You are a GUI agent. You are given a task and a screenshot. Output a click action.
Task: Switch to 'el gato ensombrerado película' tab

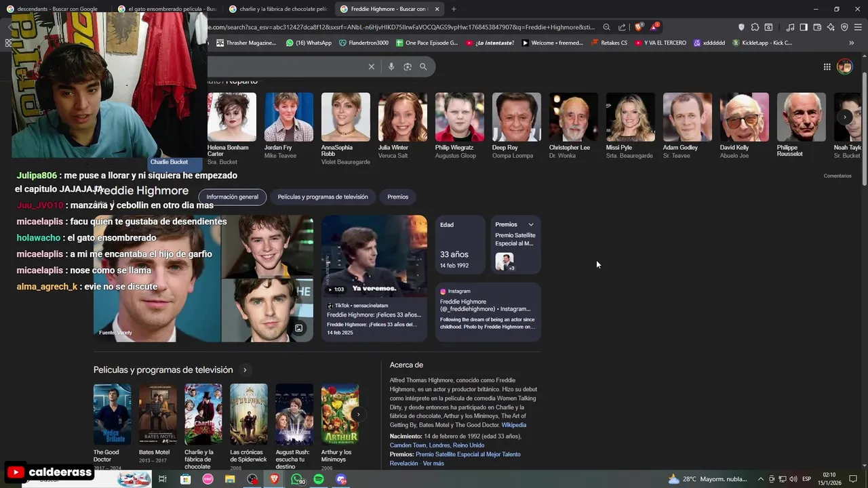click(166, 9)
